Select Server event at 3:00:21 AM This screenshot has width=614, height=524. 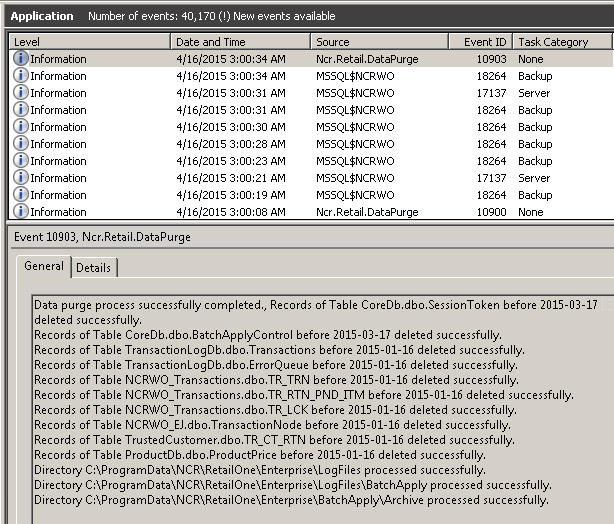(x=311, y=178)
